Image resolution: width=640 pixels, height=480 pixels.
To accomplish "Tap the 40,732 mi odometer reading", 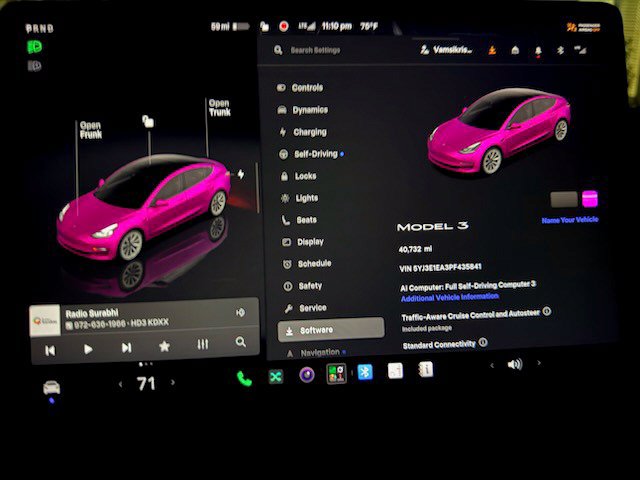I will pyautogui.click(x=415, y=249).
